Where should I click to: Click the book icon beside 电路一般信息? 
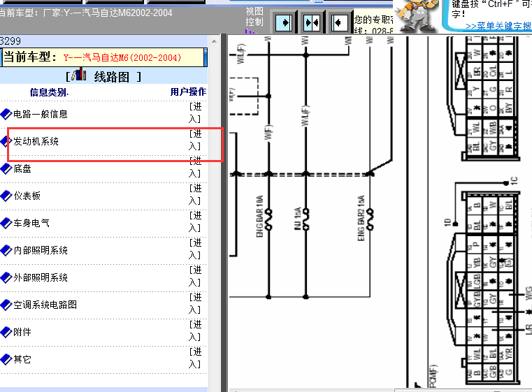click(x=6, y=114)
